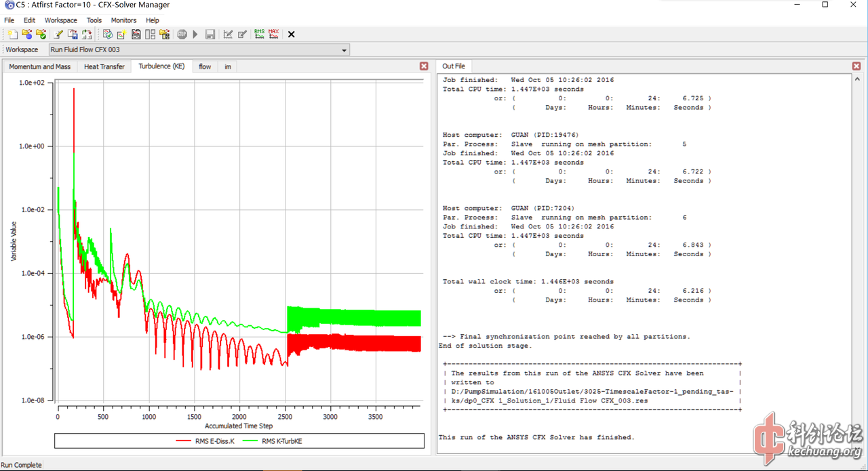Viewport: 868px width, 471px height.
Task: Click the 1.0e+02 y-axis tick label
Action: (31, 83)
